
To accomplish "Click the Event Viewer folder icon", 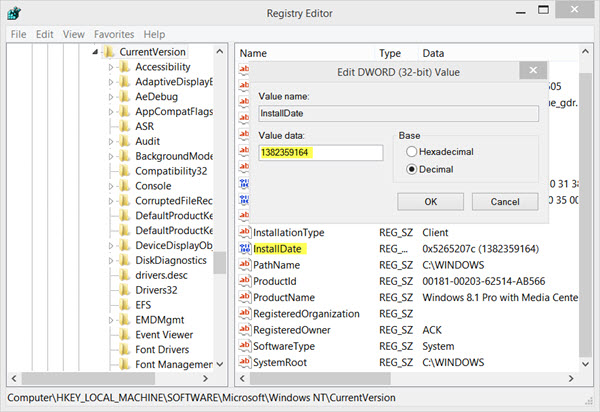I will coord(124,335).
